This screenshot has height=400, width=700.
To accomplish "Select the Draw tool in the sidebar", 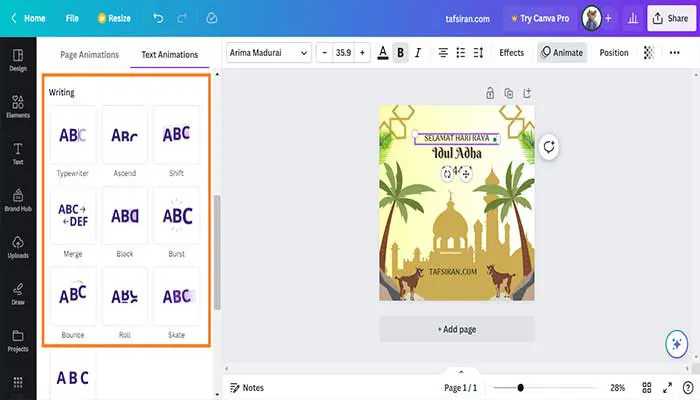I will pyautogui.click(x=18, y=293).
